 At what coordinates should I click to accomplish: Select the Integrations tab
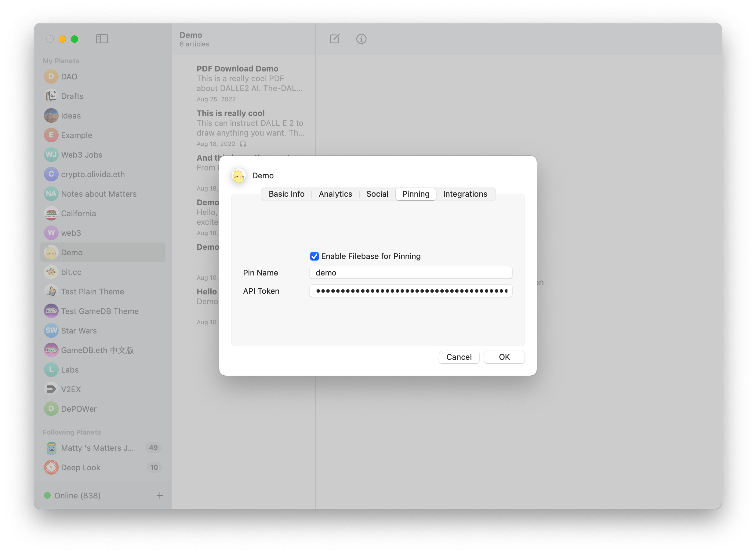point(465,194)
